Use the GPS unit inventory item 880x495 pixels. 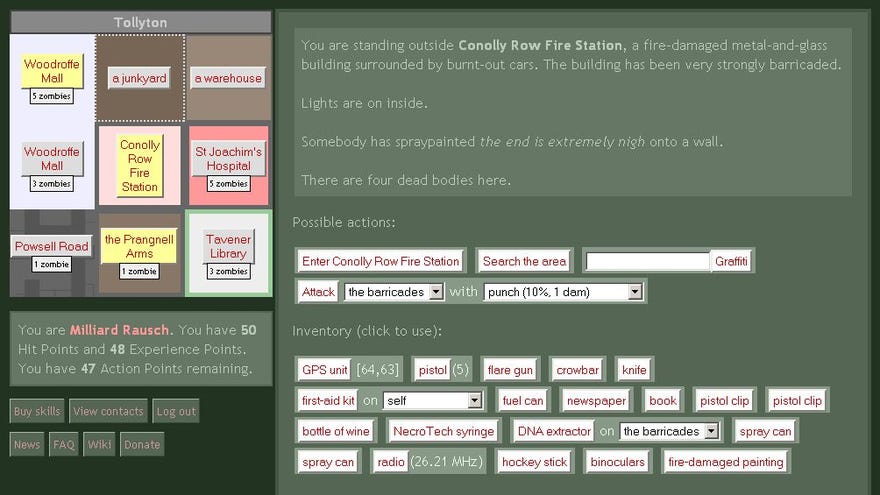click(325, 370)
